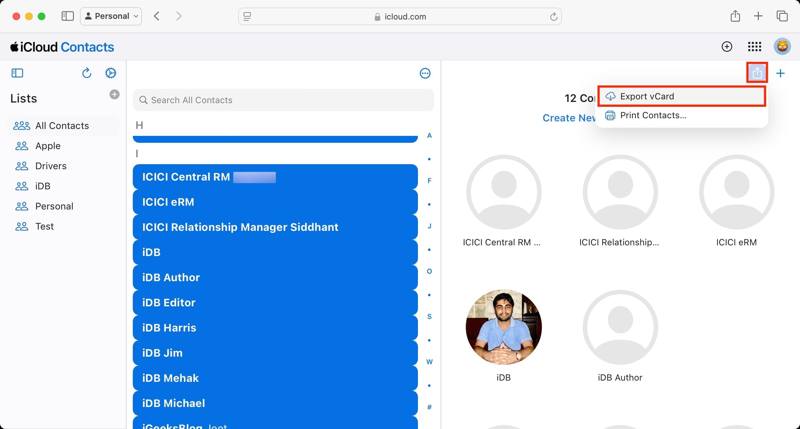
Task: Open the ICICI eRM avatar thumbnail
Action: coord(736,192)
